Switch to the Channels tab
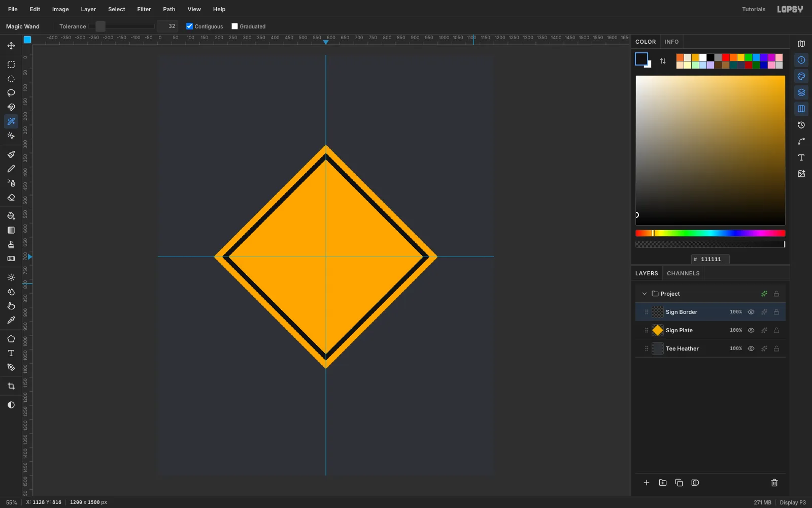812x508 pixels. coord(683,273)
